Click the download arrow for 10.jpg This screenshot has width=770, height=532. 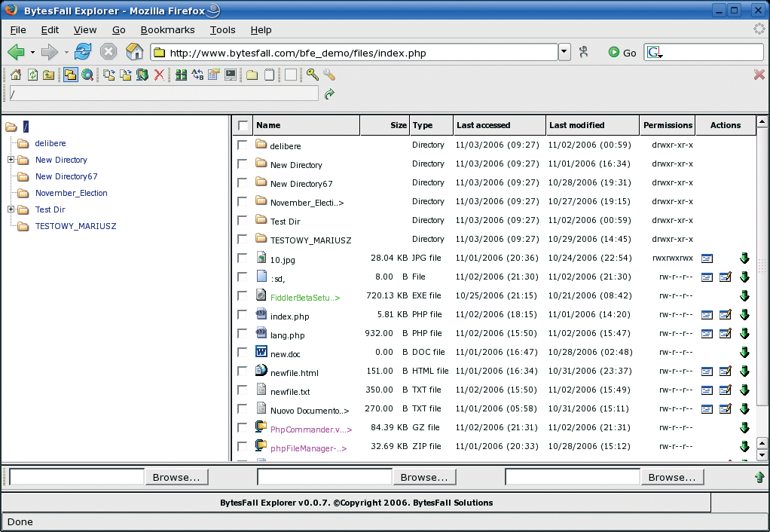[x=744, y=258]
